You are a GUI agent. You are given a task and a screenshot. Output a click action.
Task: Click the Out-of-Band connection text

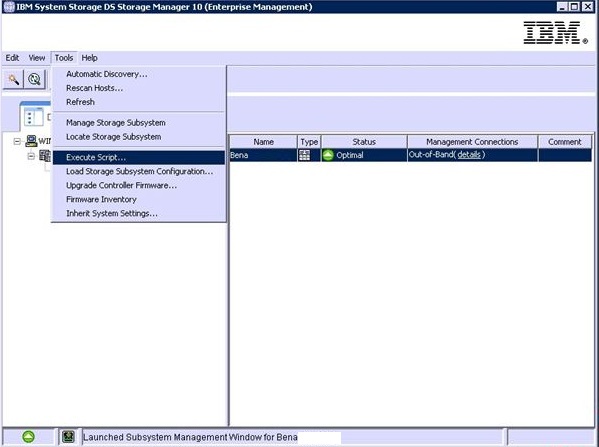(432, 155)
